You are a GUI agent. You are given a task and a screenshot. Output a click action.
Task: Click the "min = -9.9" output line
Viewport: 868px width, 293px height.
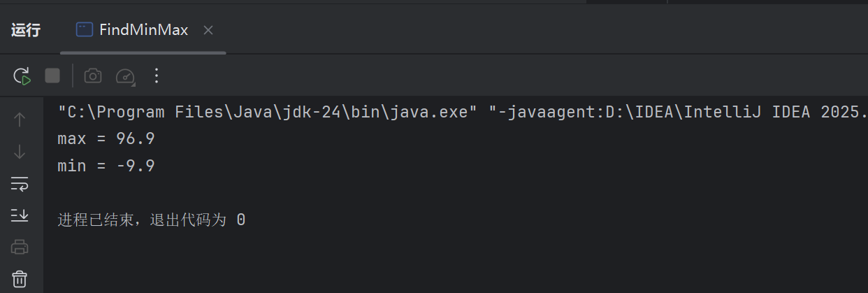[106, 166]
